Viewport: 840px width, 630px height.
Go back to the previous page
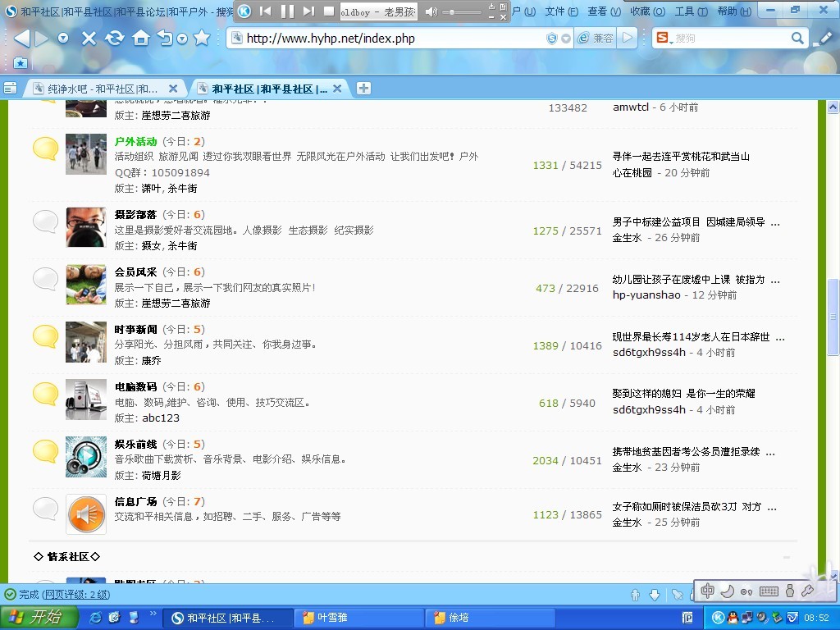(21, 38)
